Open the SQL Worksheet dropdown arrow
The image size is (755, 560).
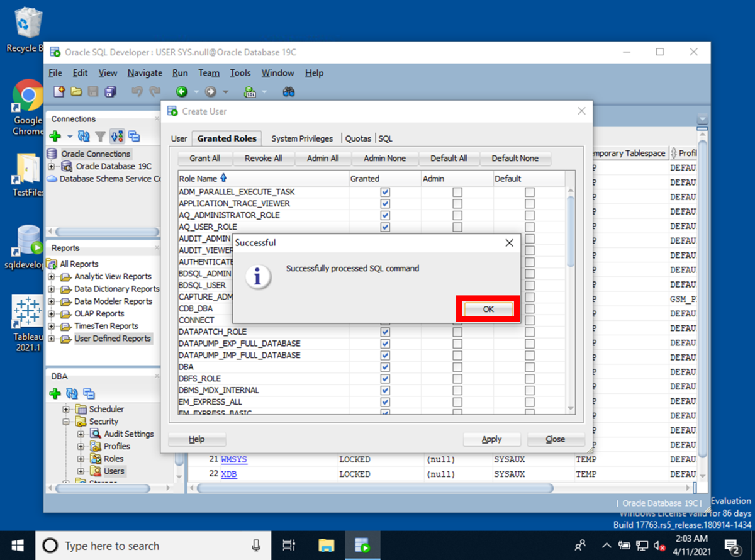264,92
